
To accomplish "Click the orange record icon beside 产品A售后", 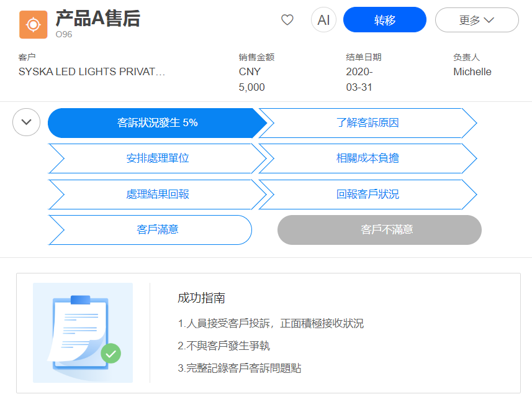I will tap(32, 25).
